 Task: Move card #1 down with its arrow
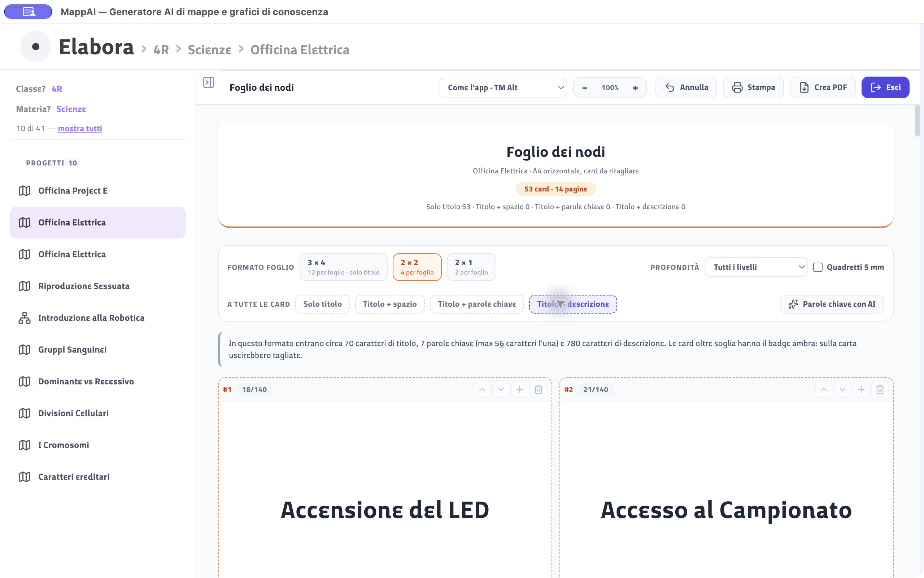point(501,389)
